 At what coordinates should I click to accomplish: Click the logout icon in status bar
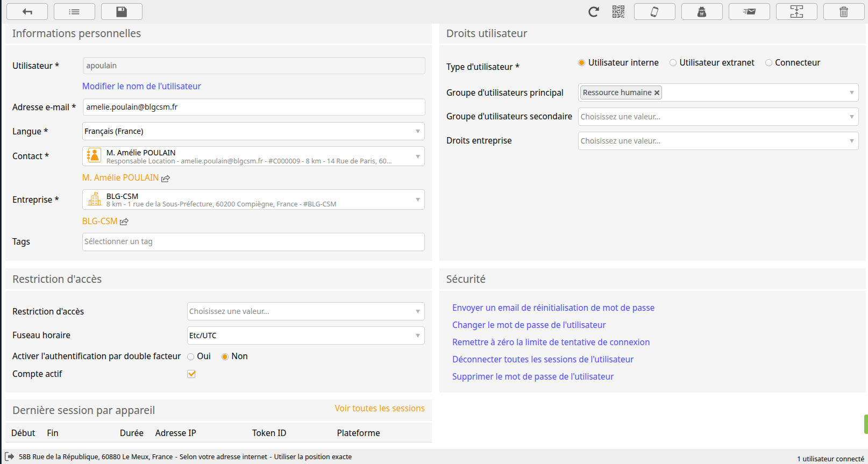click(x=10, y=456)
